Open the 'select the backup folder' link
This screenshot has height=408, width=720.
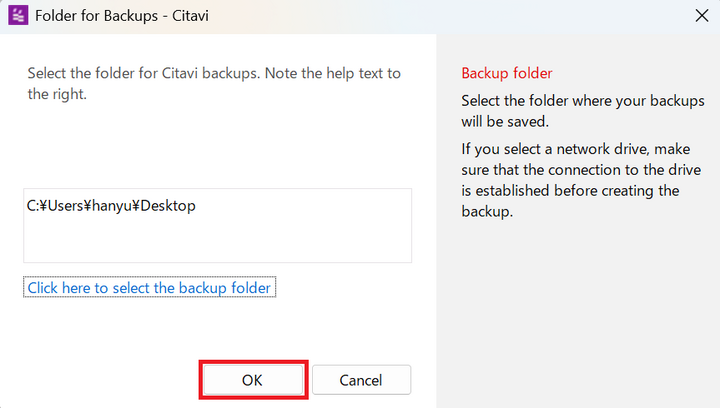coord(149,288)
